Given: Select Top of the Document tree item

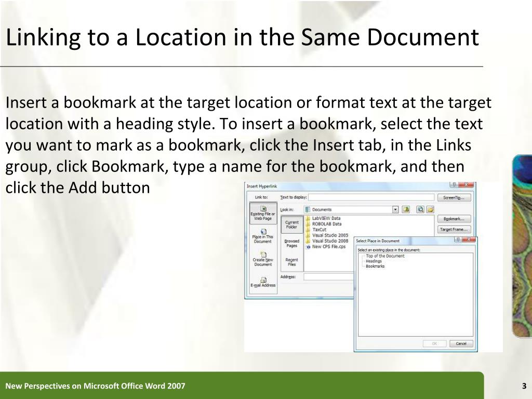Looking at the screenshot, I should (385, 256).
